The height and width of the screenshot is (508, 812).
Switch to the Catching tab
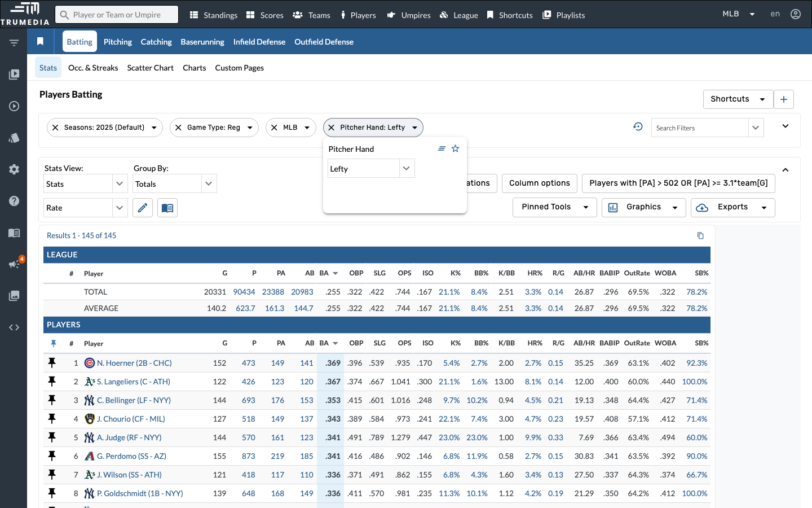click(x=156, y=42)
